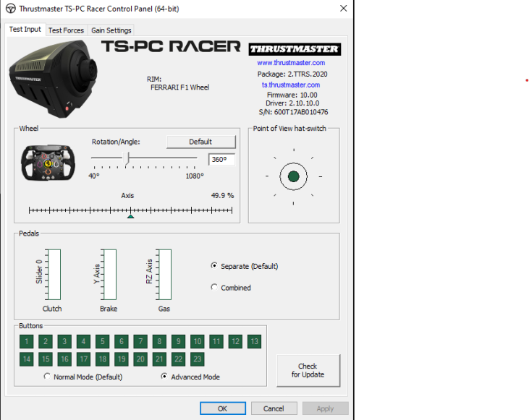Click the Thrustmaster logo
Image resolution: width=529 pixels, height=420 pixels.
coord(295,49)
